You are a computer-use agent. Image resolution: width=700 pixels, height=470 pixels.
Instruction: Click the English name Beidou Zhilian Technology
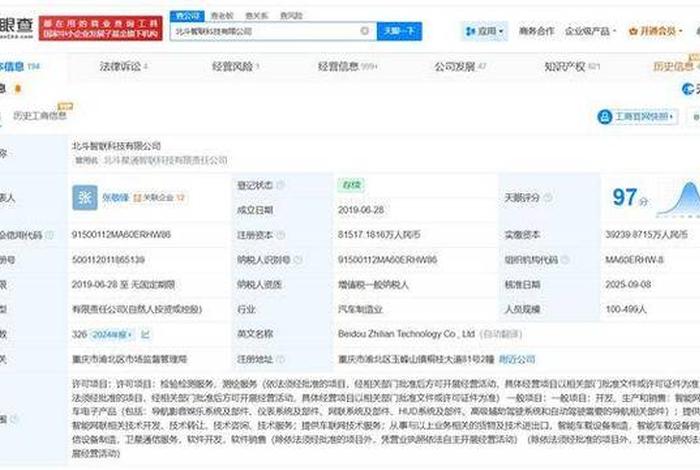click(406, 334)
